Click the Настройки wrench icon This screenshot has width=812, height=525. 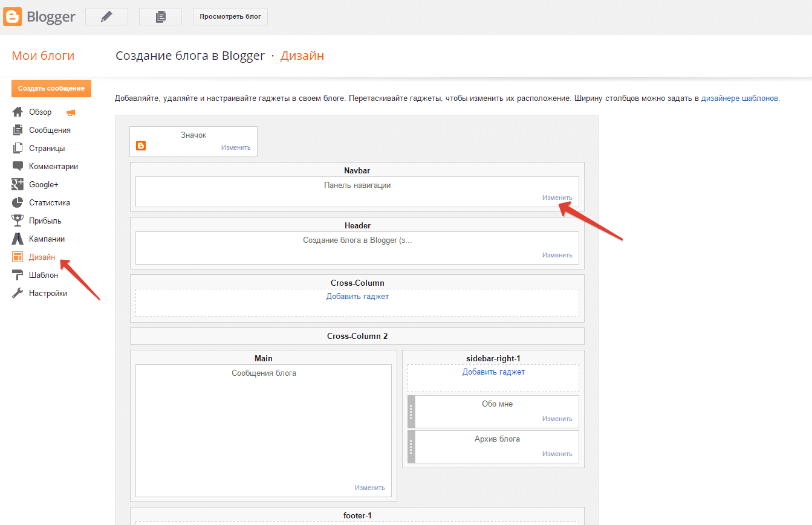[x=18, y=293]
